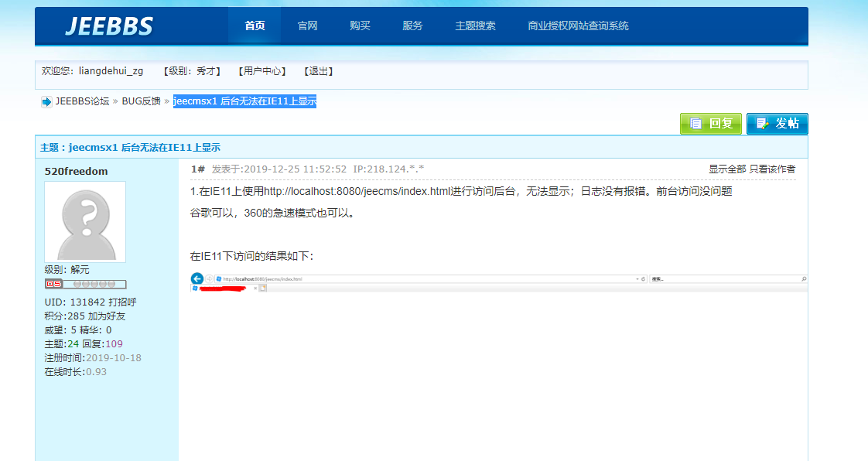Viewport: 868px width, 461px height.
Task: Click the localhost URL text in post
Action: (357, 191)
